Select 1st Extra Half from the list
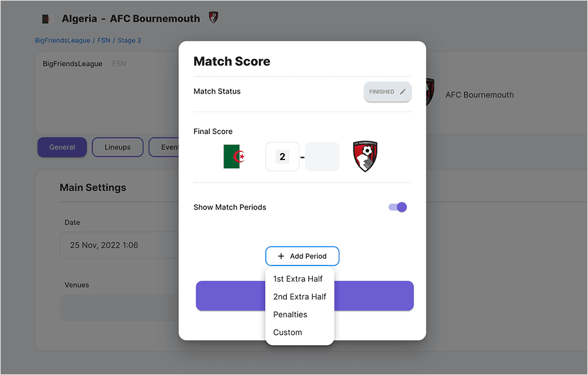 pyautogui.click(x=298, y=279)
